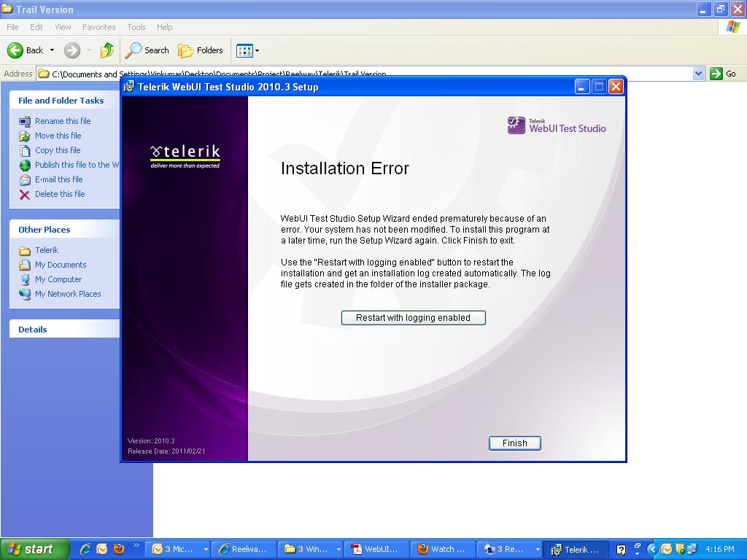Click the My Network Places icon
The width and height of the screenshot is (747, 560).
pyautogui.click(x=25, y=295)
